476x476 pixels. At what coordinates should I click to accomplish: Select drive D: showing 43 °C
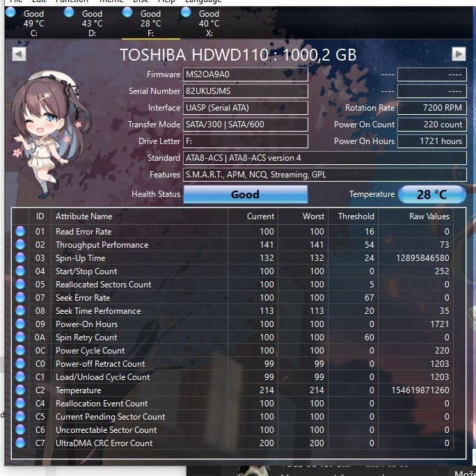(93, 23)
